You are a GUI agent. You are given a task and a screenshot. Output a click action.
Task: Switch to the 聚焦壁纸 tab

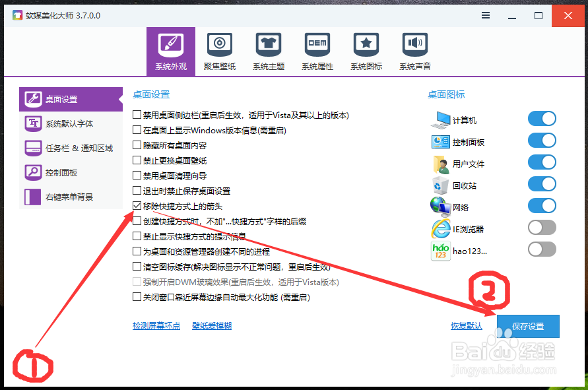(x=219, y=45)
